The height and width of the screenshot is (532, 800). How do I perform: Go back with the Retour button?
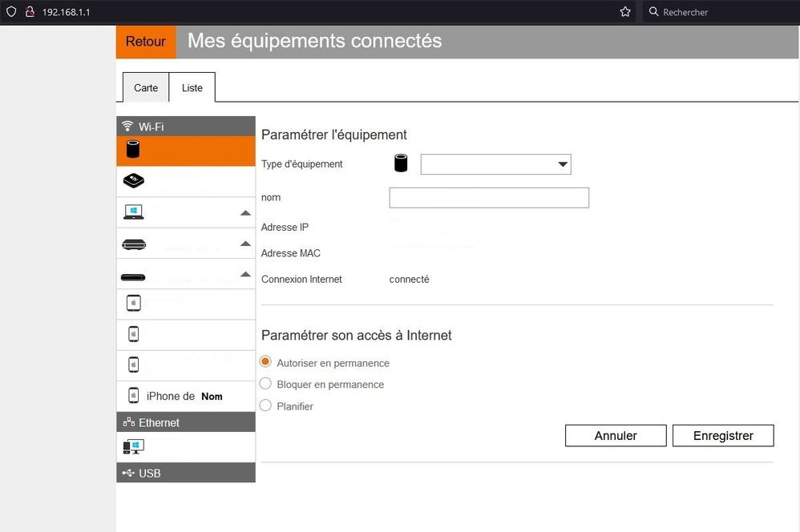point(146,42)
